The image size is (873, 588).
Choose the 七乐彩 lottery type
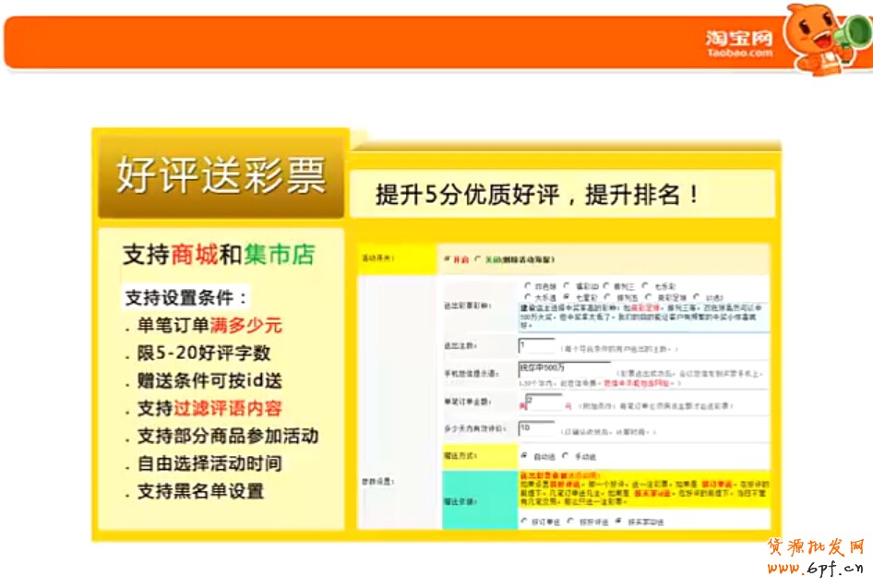click(648, 286)
